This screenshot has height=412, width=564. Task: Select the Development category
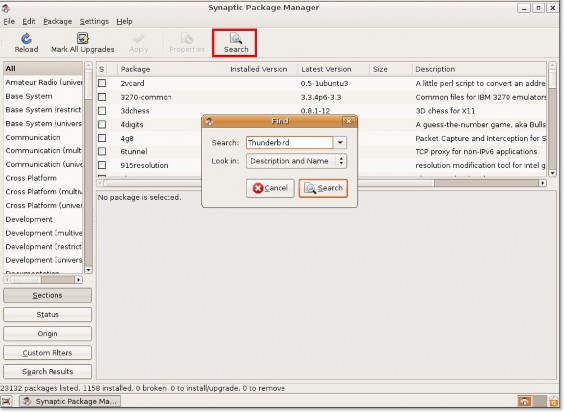[43, 219]
